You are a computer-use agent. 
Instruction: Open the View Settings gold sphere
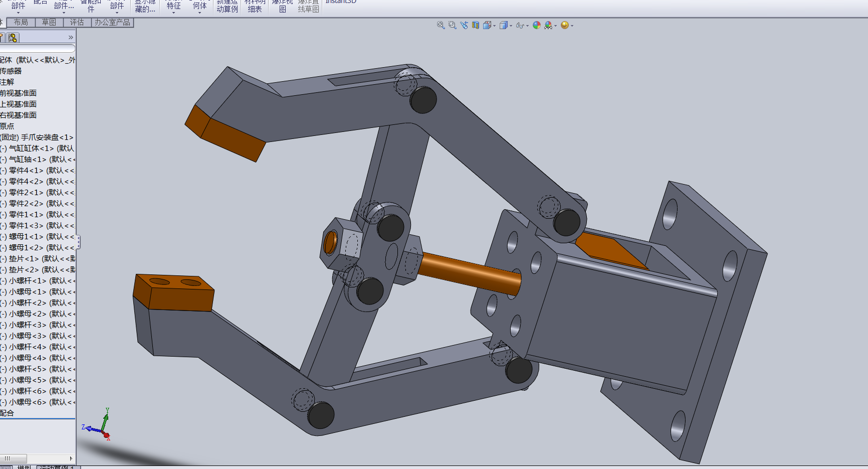click(565, 25)
